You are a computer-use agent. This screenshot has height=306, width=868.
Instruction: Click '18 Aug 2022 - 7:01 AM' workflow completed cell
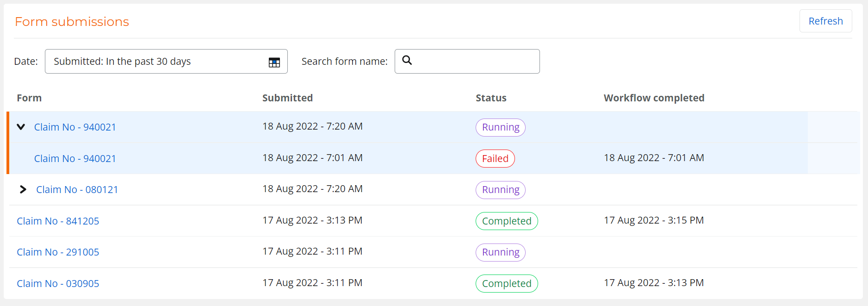click(x=654, y=158)
